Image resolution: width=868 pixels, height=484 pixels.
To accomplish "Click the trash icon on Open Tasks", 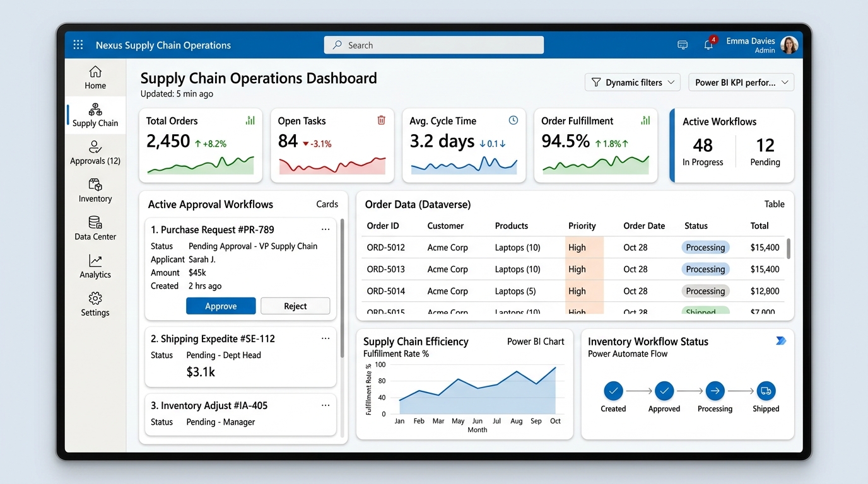I will pos(381,120).
